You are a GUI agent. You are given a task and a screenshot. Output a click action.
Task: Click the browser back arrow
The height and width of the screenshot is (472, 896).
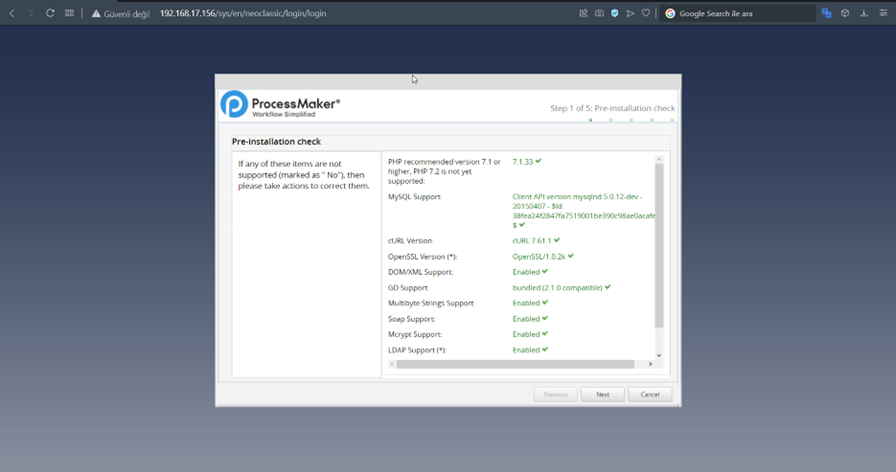(12, 13)
